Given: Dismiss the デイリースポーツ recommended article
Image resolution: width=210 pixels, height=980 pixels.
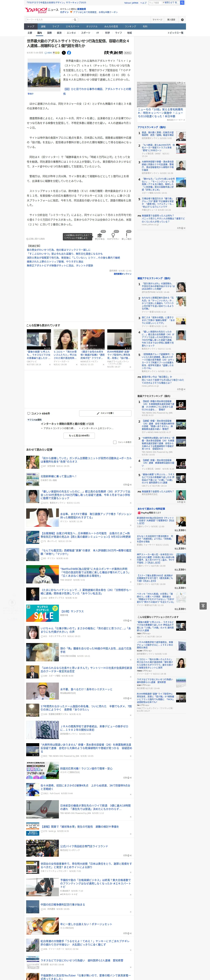Looking at the screenshot, I should point(76,364).
